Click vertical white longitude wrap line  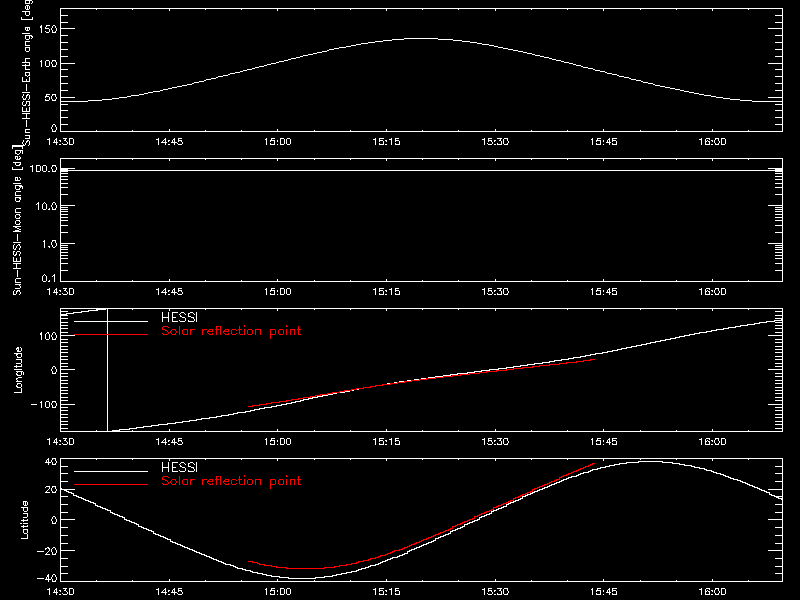click(107, 370)
